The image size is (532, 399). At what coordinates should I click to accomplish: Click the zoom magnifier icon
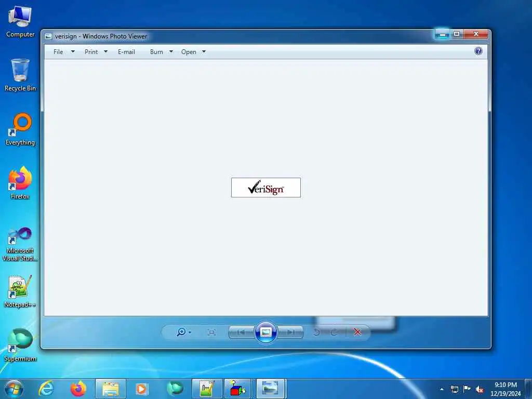[181, 332]
